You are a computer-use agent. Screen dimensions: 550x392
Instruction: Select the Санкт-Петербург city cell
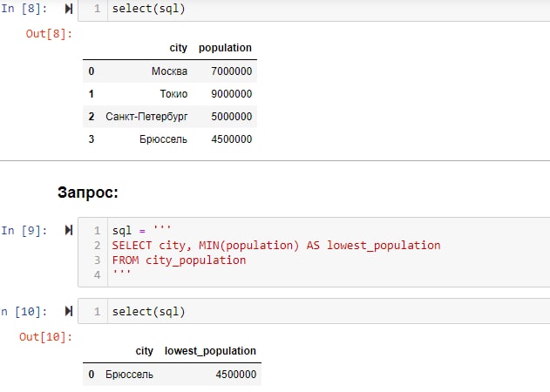146,117
